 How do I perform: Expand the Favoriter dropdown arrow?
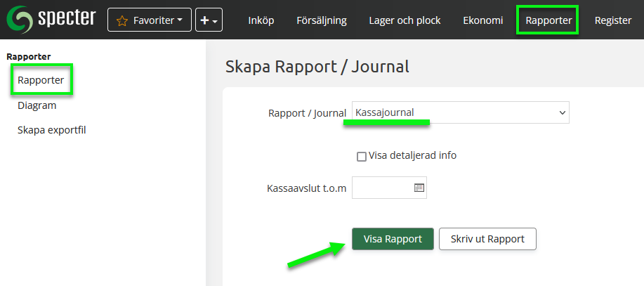point(180,20)
